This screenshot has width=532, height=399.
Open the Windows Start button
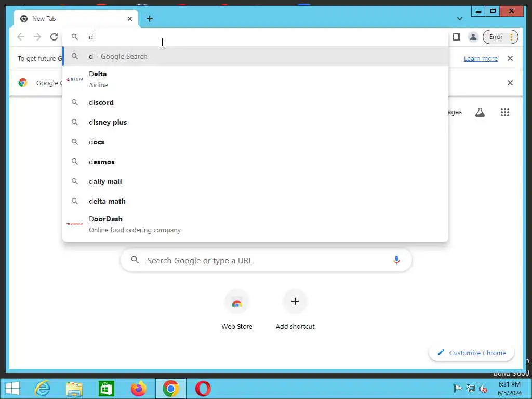pyautogui.click(x=12, y=389)
